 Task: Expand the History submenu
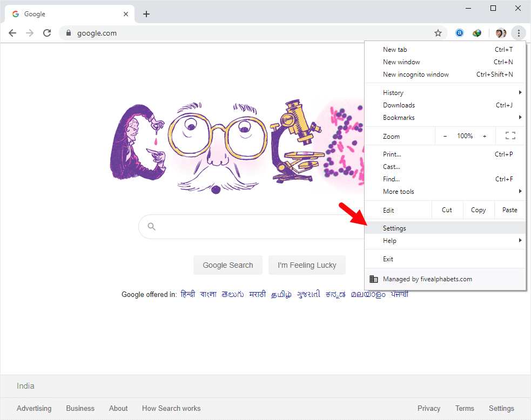(445, 93)
